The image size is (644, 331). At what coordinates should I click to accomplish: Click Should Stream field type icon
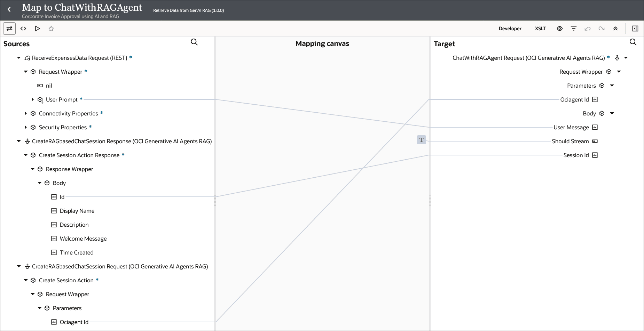pos(595,141)
